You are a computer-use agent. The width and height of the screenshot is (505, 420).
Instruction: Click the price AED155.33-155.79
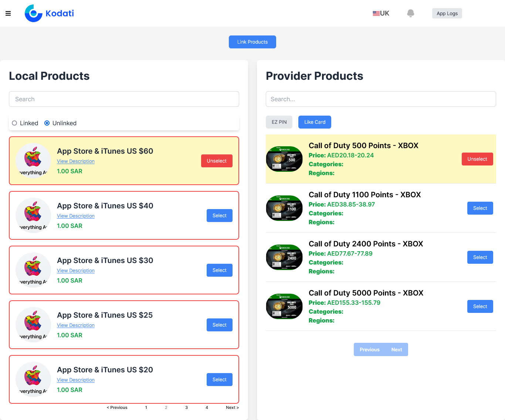pos(354,303)
